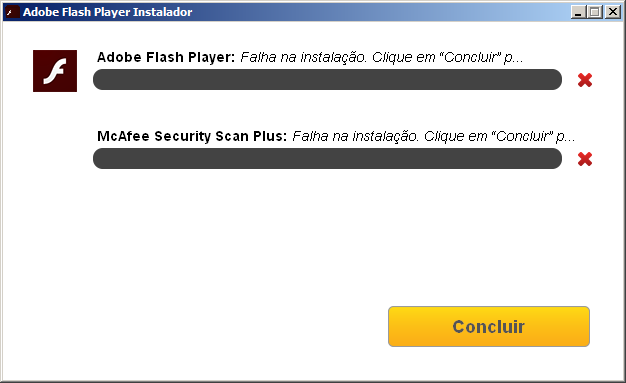Select the bold "Adobe Flash Player:" label

pos(166,58)
